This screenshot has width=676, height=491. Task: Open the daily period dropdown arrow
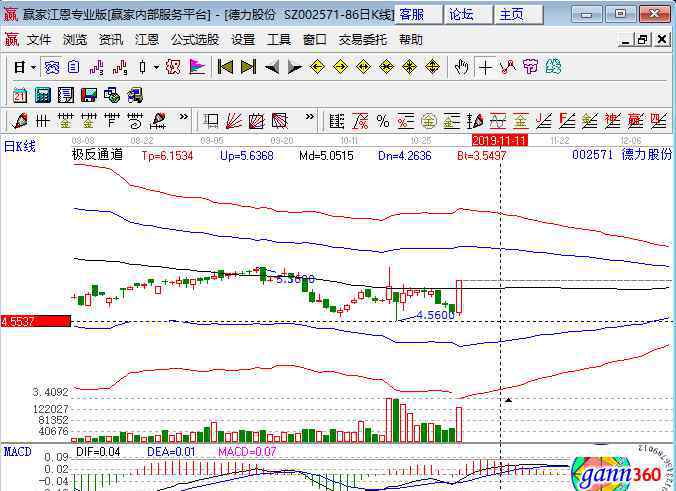[33, 68]
